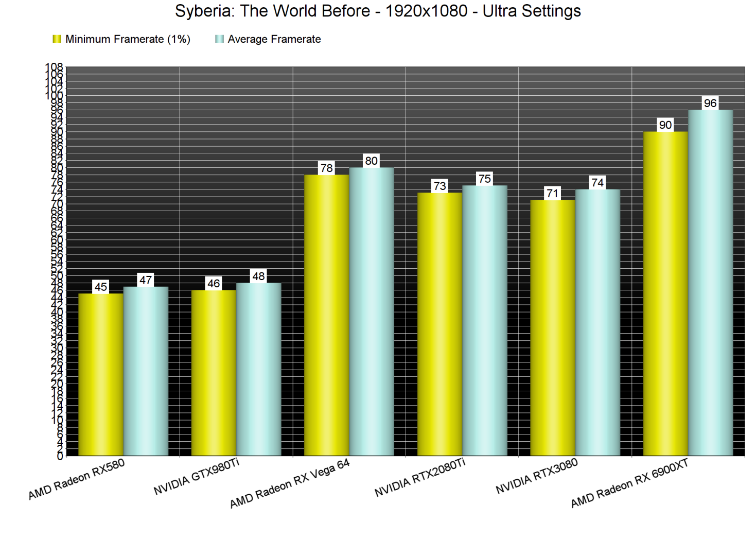Select the RTX2080Ti cyan average bar
Viewport: 756px width, 556px height.
point(484,320)
